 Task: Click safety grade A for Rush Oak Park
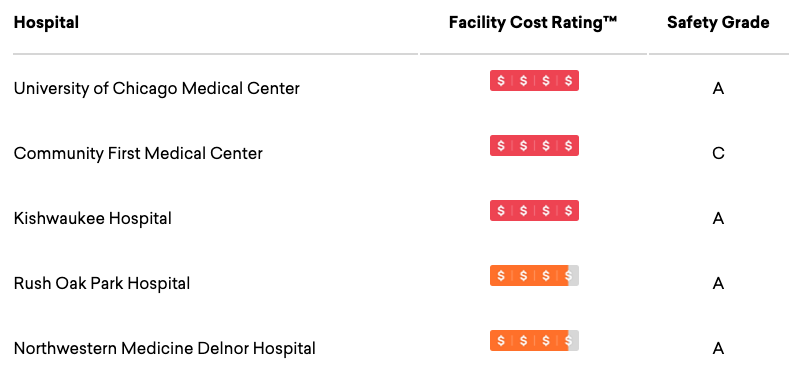(718, 283)
